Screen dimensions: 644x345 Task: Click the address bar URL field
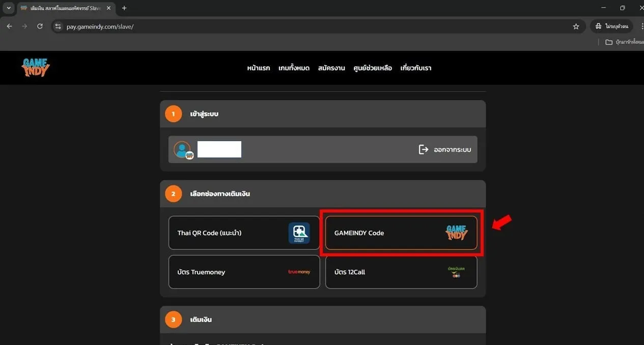pos(316,26)
